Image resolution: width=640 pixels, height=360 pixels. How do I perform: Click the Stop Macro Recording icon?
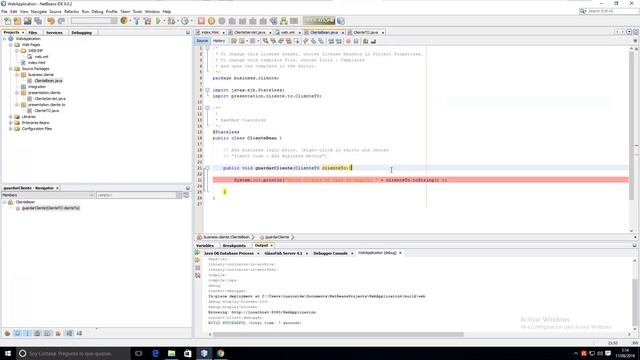356,41
